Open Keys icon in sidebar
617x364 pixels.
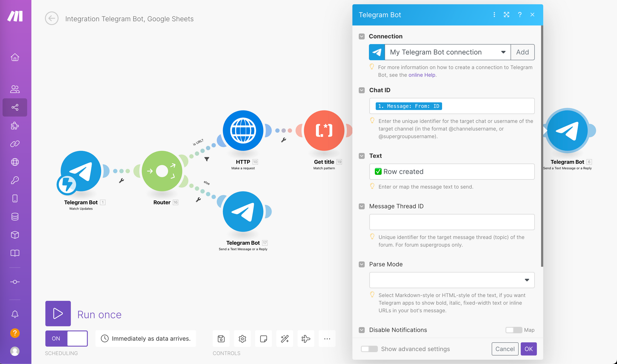(x=15, y=180)
